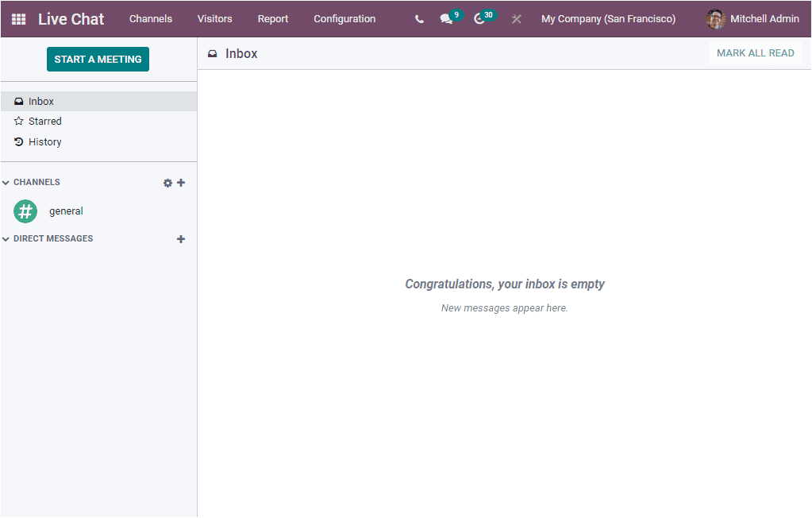The image size is (812, 518).
Task: Open the general channel
Action: 66,211
